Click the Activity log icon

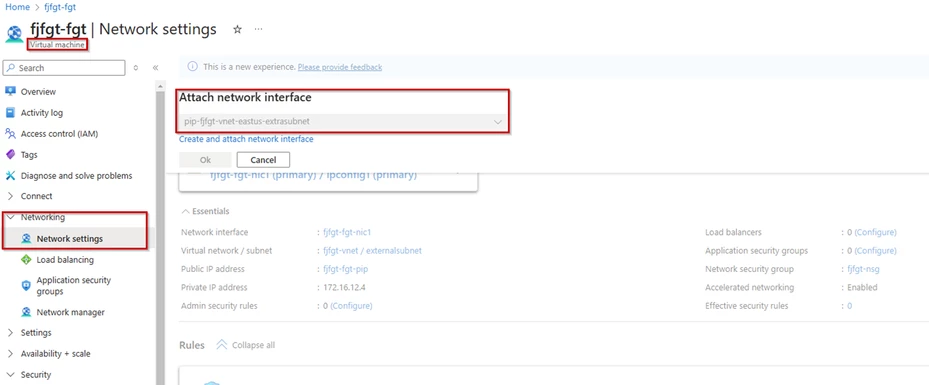(10, 113)
